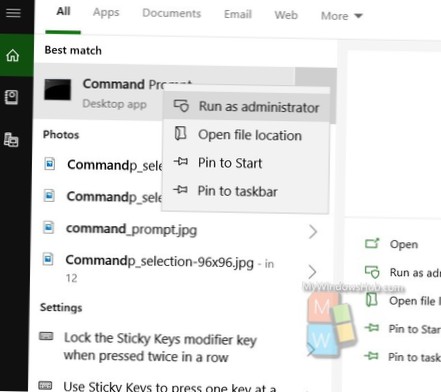Switch to the Email tab
Image resolution: width=441 pixels, height=392 pixels.
238,14
